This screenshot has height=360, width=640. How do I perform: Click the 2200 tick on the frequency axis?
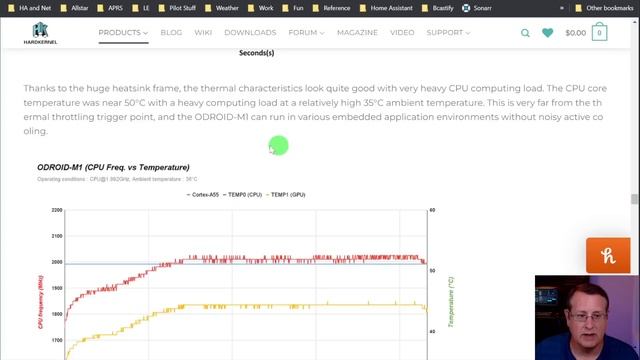pos(57,210)
